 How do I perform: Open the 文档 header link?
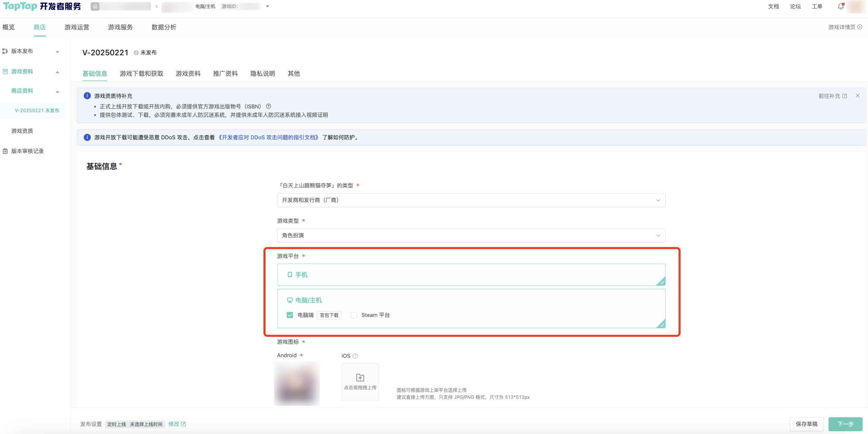773,7
